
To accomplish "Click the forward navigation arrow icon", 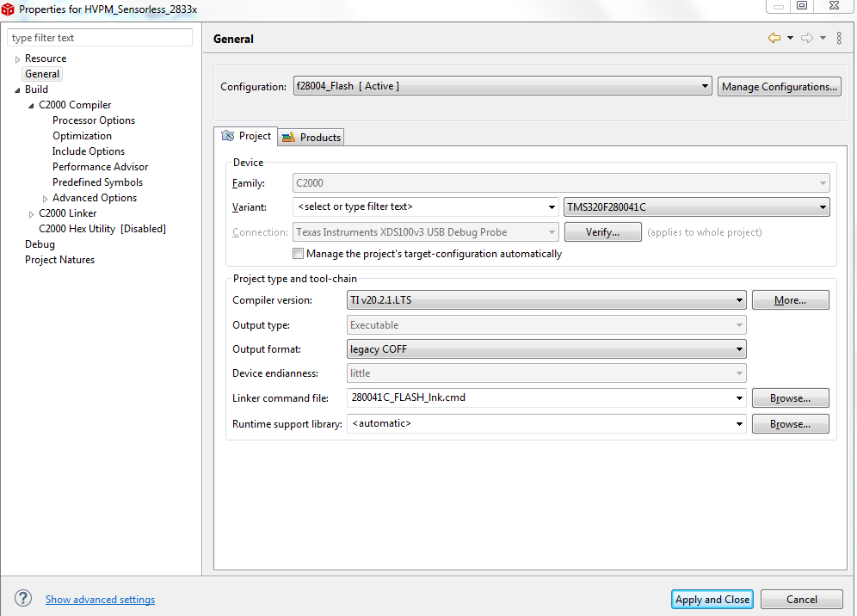I will tap(807, 38).
